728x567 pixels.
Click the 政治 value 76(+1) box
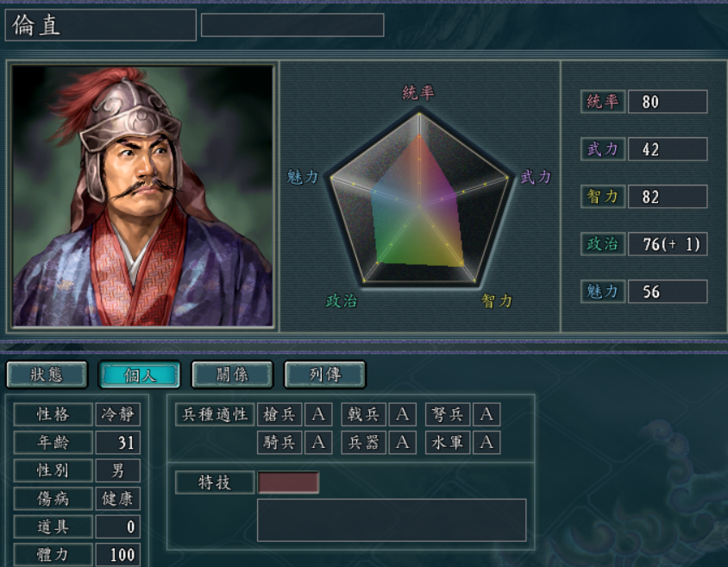668,244
